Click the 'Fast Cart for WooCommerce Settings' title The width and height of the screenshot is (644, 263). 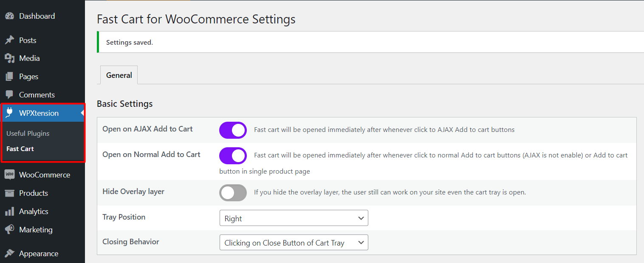pos(196,19)
